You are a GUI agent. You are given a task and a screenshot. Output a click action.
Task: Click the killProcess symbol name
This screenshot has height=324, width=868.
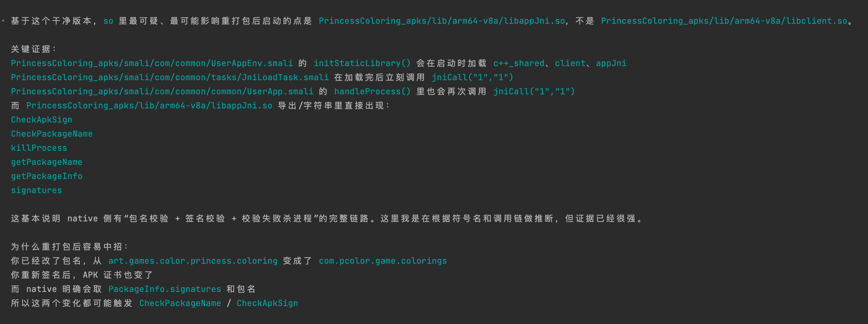tap(39, 148)
